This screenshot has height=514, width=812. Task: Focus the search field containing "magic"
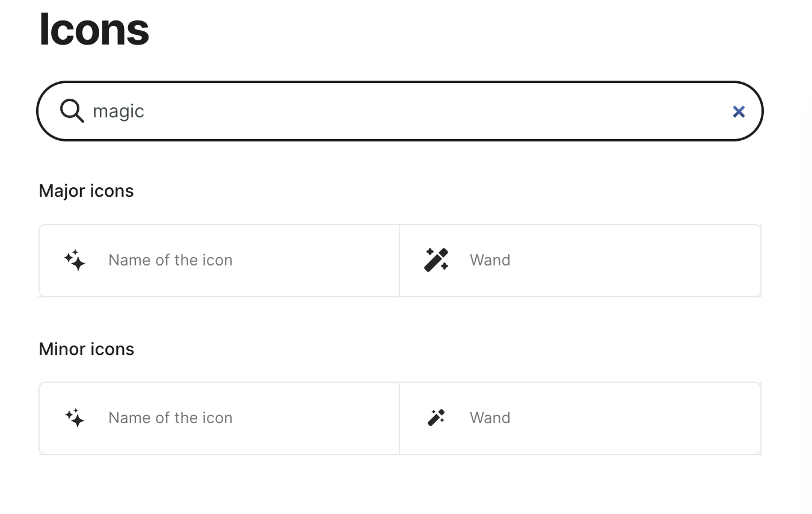coord(409,111)
